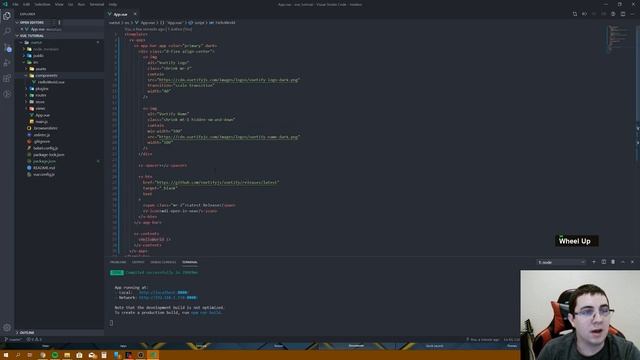640x360 pixels.
Task: Click the Open Changes icon in editor toolbar
Action: click(x=575, y=14)
